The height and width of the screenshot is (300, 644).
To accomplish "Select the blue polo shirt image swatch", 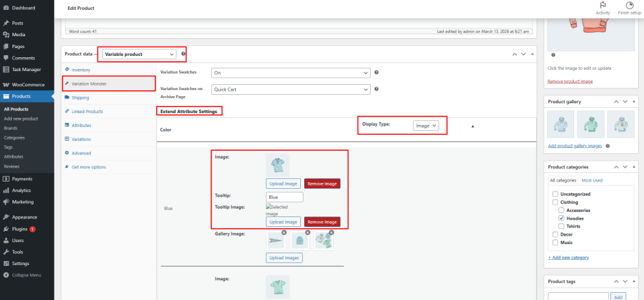I will (x=277, y=164).
